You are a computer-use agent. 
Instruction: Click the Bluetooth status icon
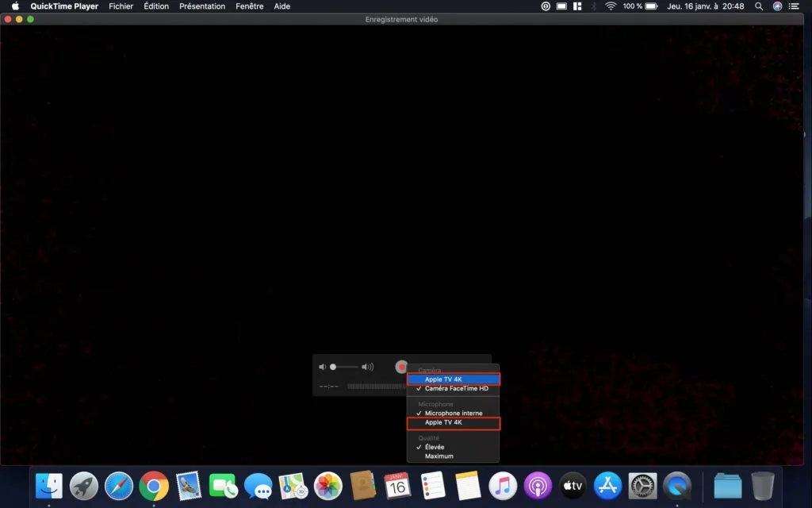(594, 6)
